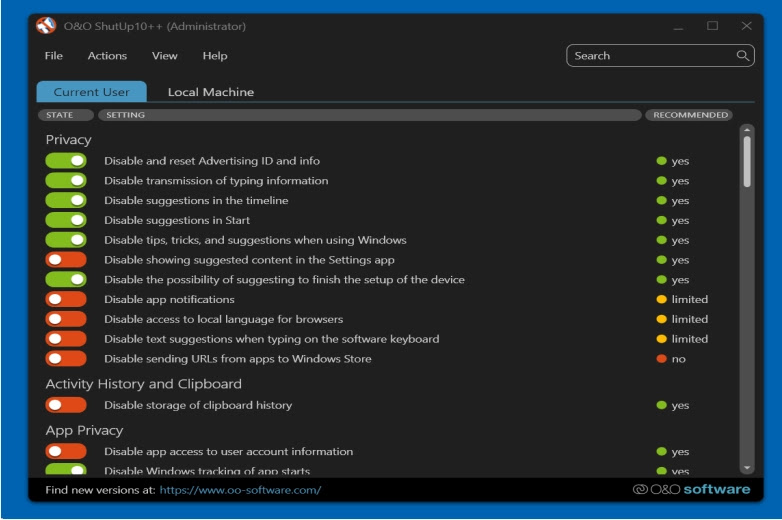Image resolution: width=782 pixels, height=520 pixels.
Task: Enable Disable sending URLs to Windows Store
Action: [x=66, y=358]
